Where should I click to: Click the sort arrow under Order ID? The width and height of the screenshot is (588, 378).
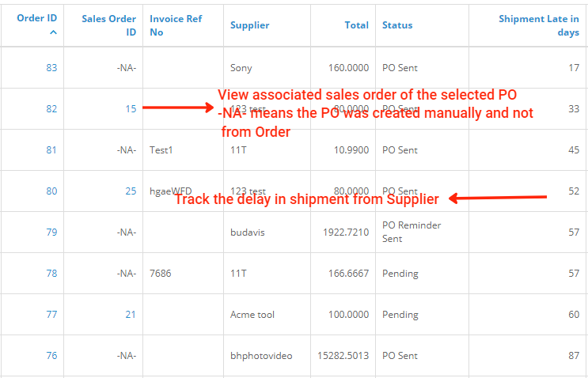click(53, 32)
